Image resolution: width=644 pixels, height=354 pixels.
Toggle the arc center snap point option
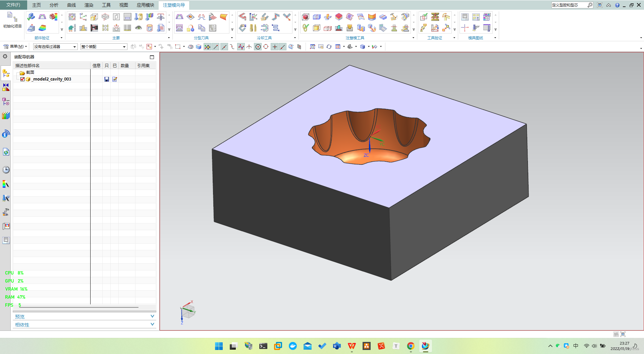[x=258, y=47]
